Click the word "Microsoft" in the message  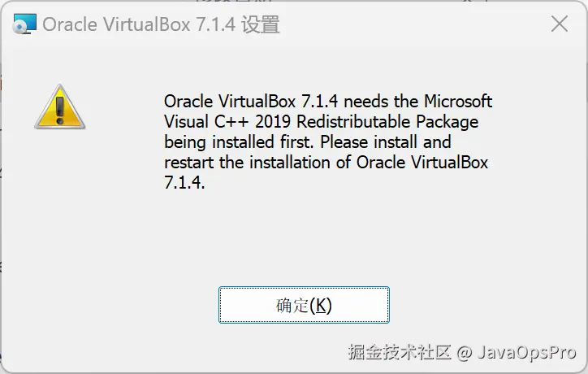[458, 102]
